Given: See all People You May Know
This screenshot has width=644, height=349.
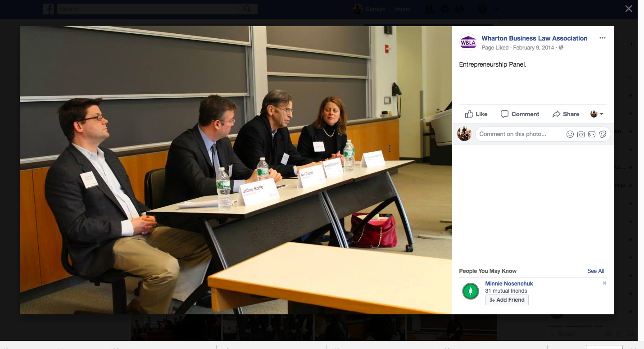Looking at the screenshot, I should pyautogui.click(x=595, y=271).
